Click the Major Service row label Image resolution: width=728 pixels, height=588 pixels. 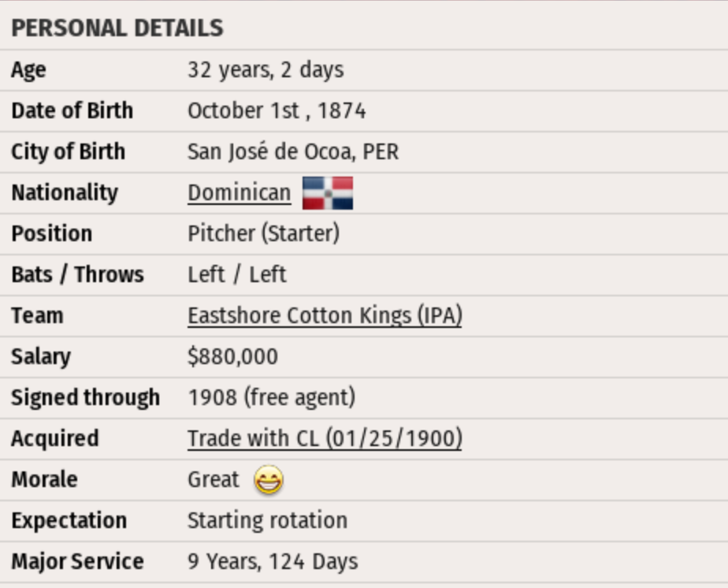(77, 562)
